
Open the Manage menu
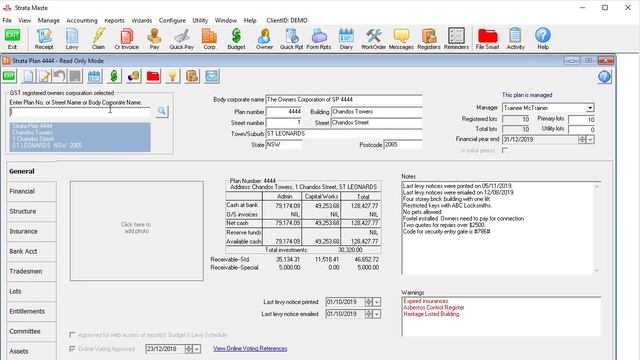click(49, 20)
